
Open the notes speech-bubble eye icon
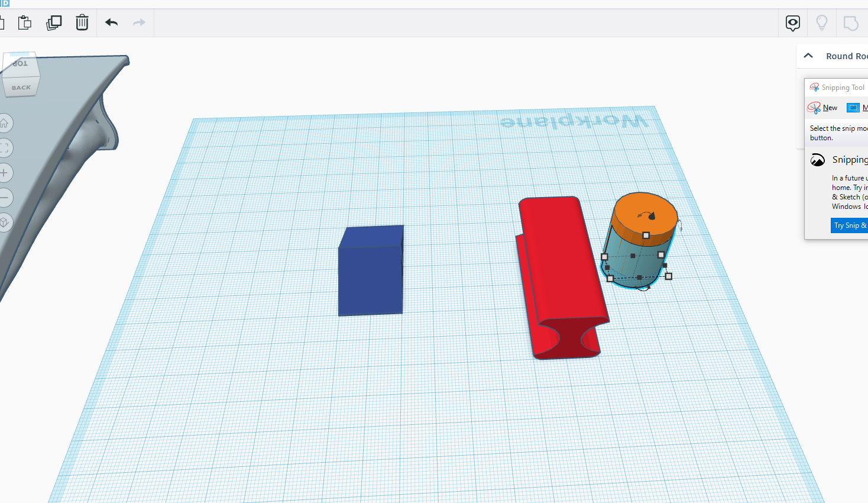pos(793,23)
